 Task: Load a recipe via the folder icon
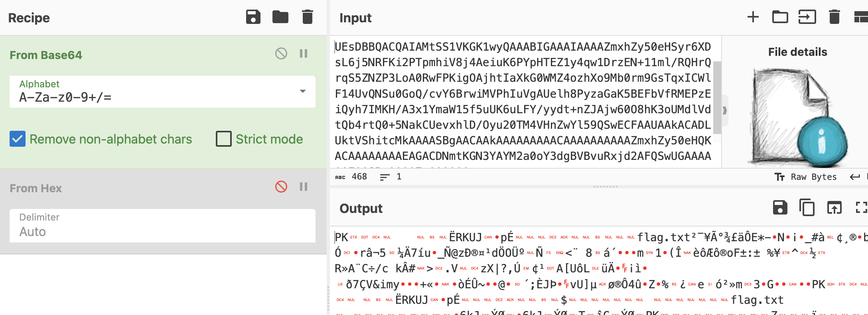point(280,17)
